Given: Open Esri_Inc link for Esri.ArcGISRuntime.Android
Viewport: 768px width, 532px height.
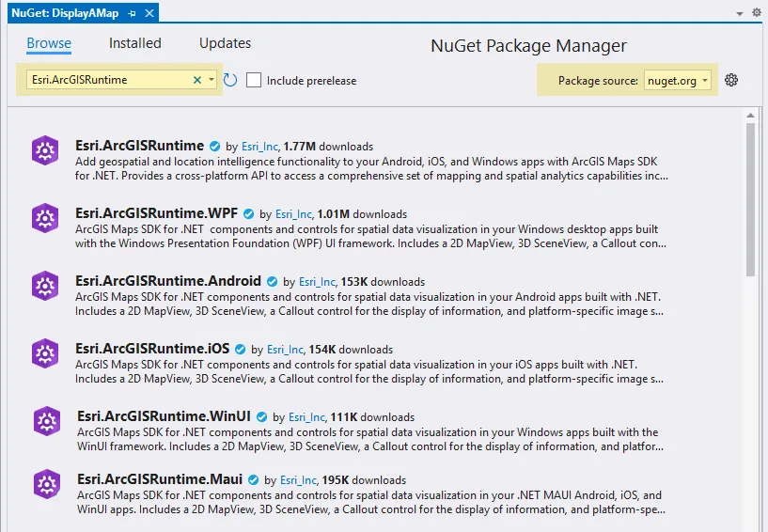Looking at the screenshot, I should pyautogui.click(x=318, y=282).
